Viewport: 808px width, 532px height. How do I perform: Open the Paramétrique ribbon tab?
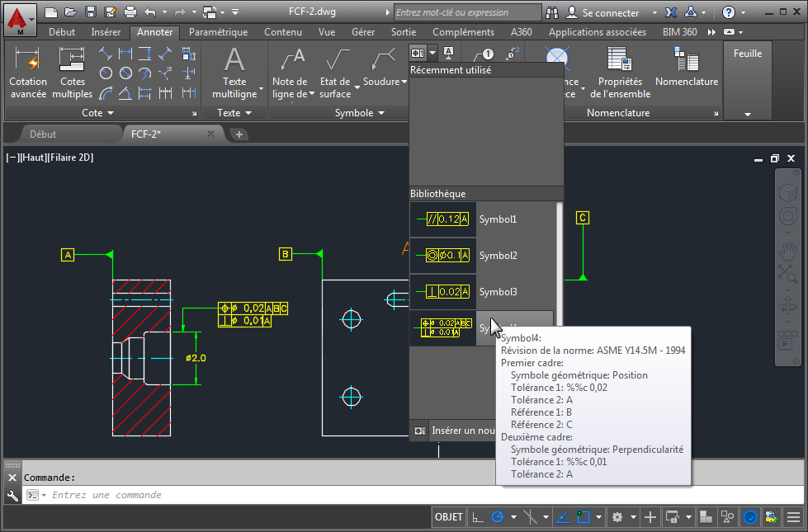coord(218,32)
